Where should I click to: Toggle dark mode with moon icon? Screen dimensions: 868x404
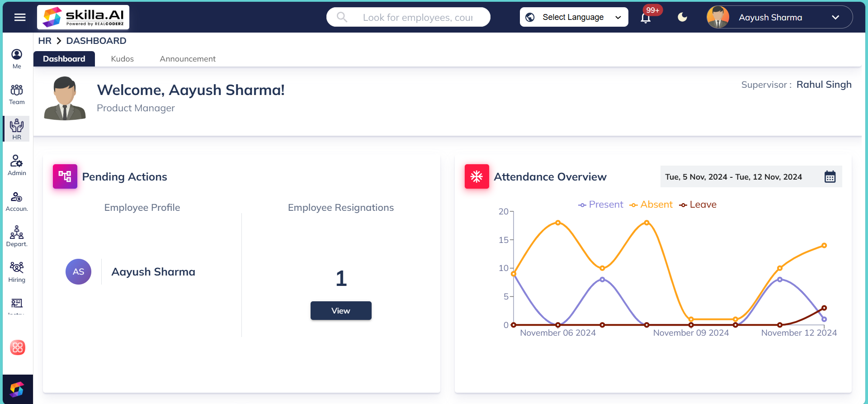pos(682,17)
